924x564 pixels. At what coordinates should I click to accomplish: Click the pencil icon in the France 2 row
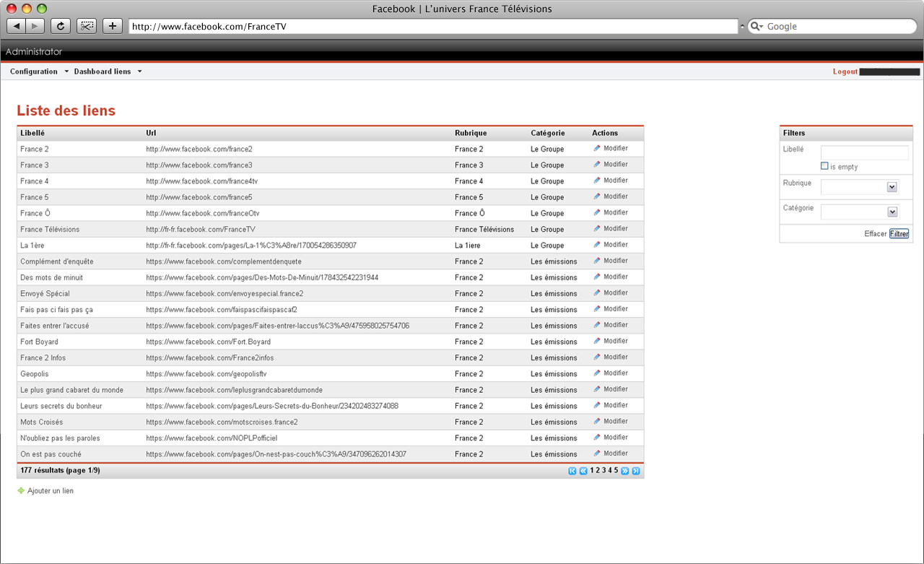pos(597,148)
